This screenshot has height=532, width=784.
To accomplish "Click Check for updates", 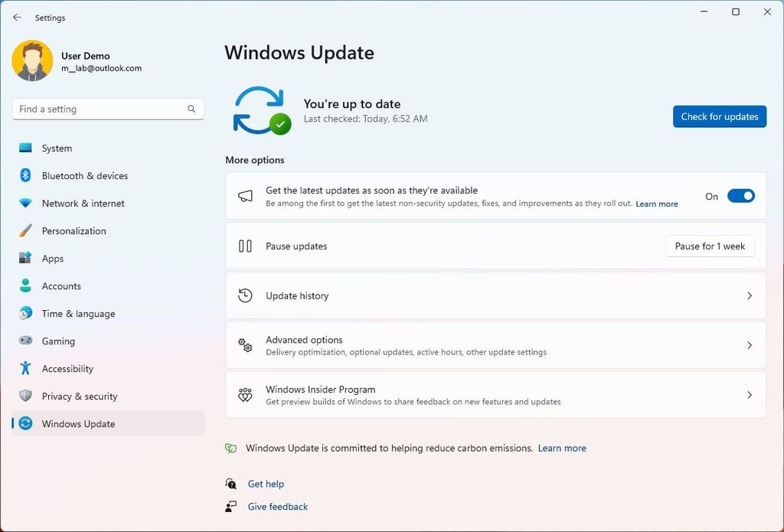I will click(719, 116).
